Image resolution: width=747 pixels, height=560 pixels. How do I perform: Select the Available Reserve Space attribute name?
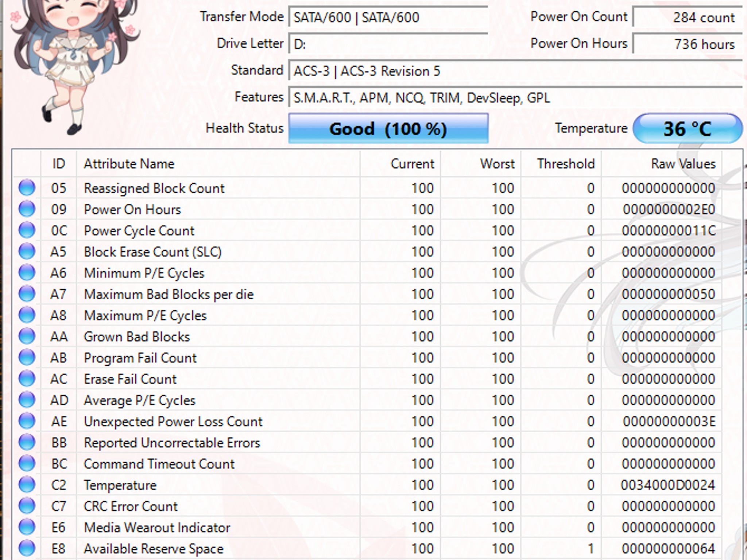(x=154, y=549)
